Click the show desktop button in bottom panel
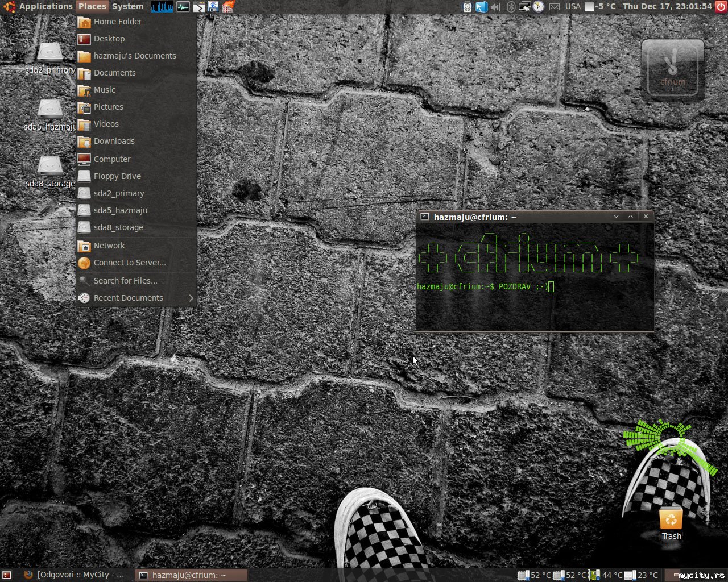This screenshot has height=582, width=728. click(x=7, y=575)
